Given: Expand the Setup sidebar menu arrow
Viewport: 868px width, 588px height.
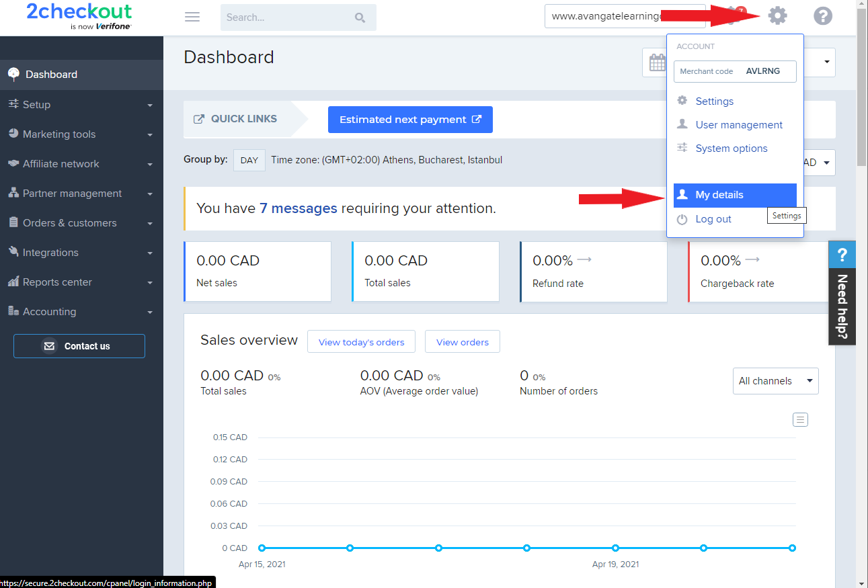Looking at the screenshot, I should tap(150, 106).
